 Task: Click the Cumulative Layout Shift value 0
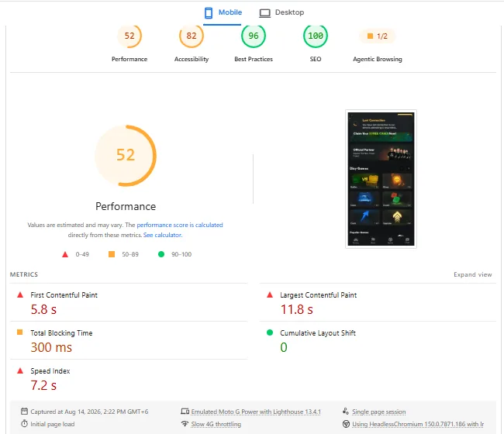pyautogui.click(x=284, y=347)
